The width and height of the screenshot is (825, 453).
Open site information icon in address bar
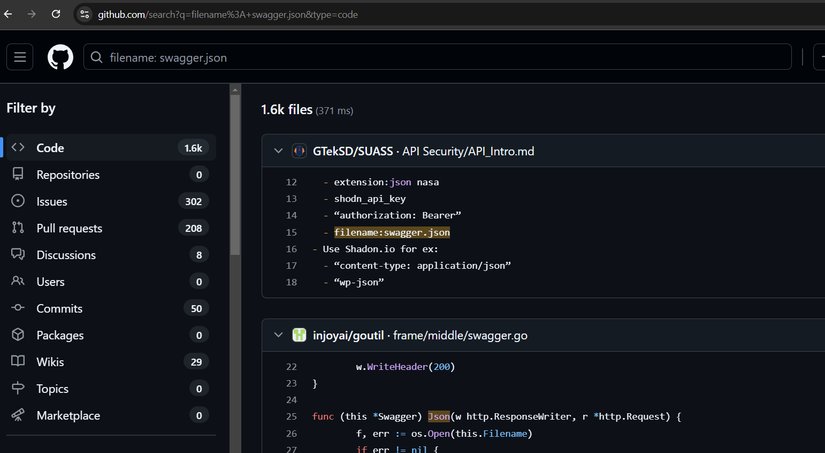(85, 14)
